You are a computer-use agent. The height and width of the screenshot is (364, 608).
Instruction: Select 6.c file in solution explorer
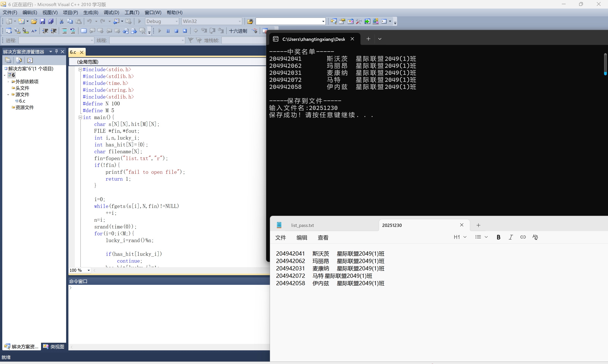point(22,101)
